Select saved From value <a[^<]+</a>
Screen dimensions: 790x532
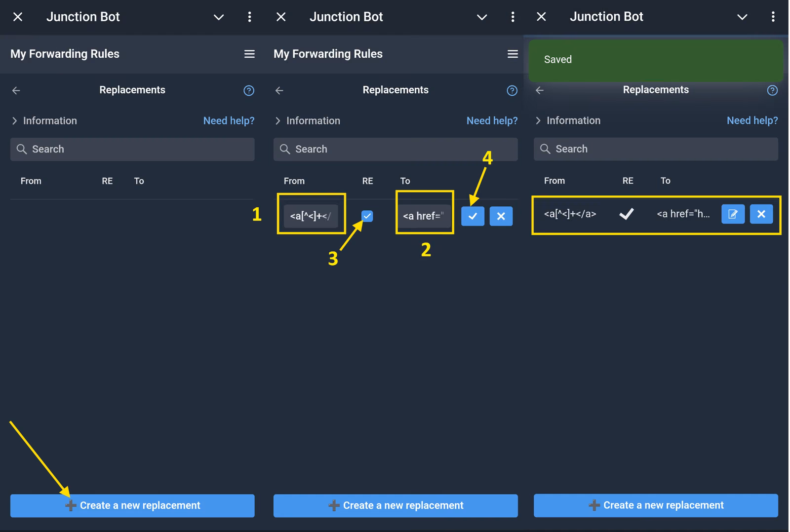[x=570, y=214]
